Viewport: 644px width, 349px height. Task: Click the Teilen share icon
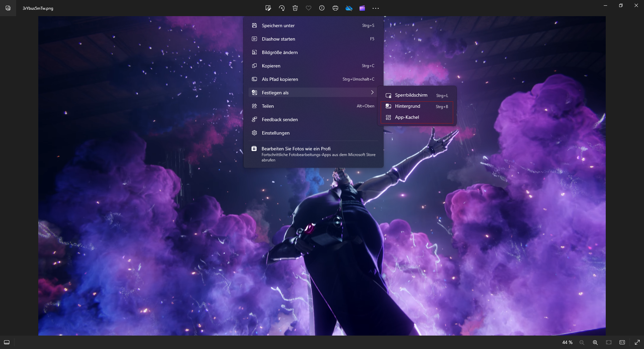(255, 106)
